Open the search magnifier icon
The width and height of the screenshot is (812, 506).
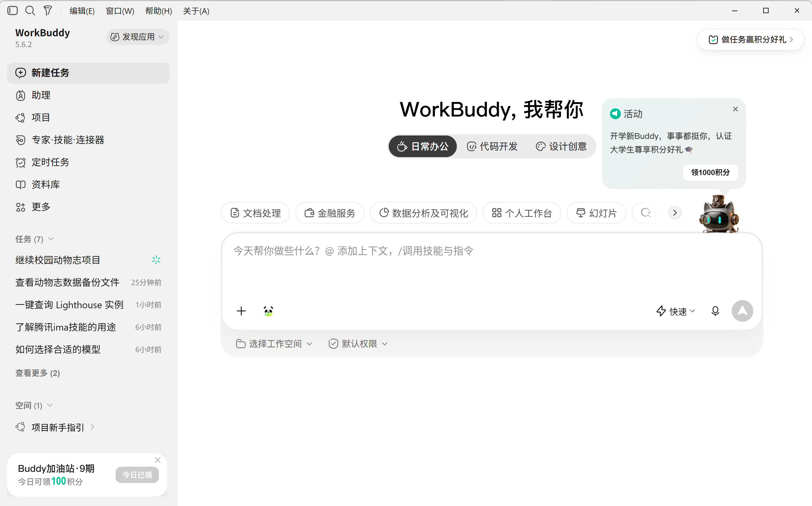coord(30,10)
